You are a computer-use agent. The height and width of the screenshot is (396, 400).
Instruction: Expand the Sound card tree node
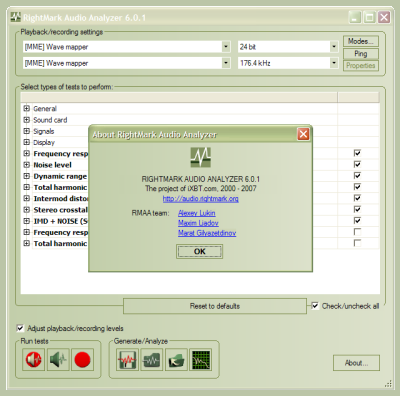[27, 120]
